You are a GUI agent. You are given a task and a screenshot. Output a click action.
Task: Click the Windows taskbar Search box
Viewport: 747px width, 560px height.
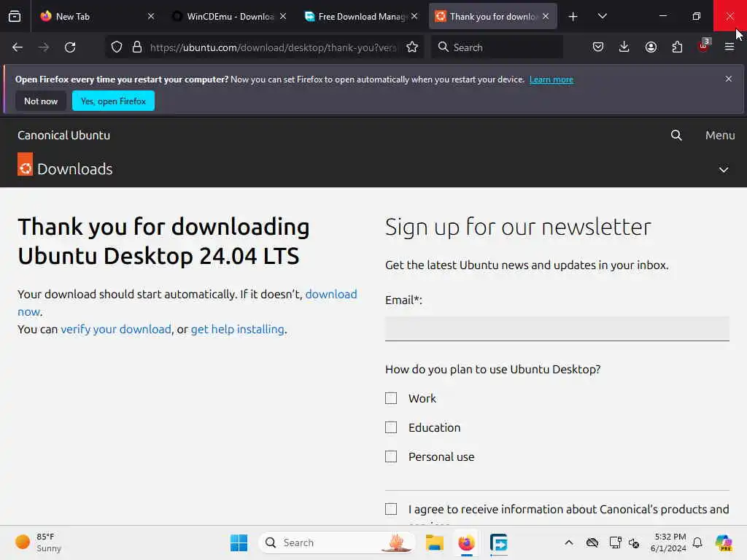(337, 542)
